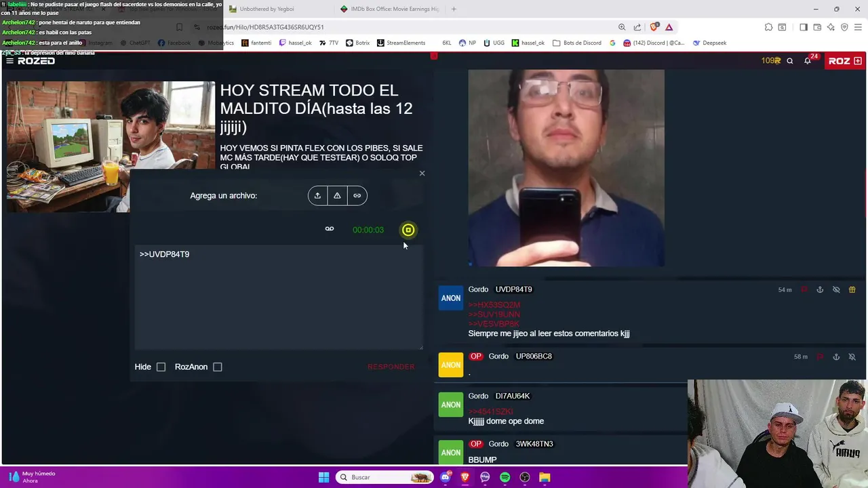Follow quoted reference >>HX53SQ2M
Image resolution: width=868 pixels, height=488 pixels.
pos(494,305)
